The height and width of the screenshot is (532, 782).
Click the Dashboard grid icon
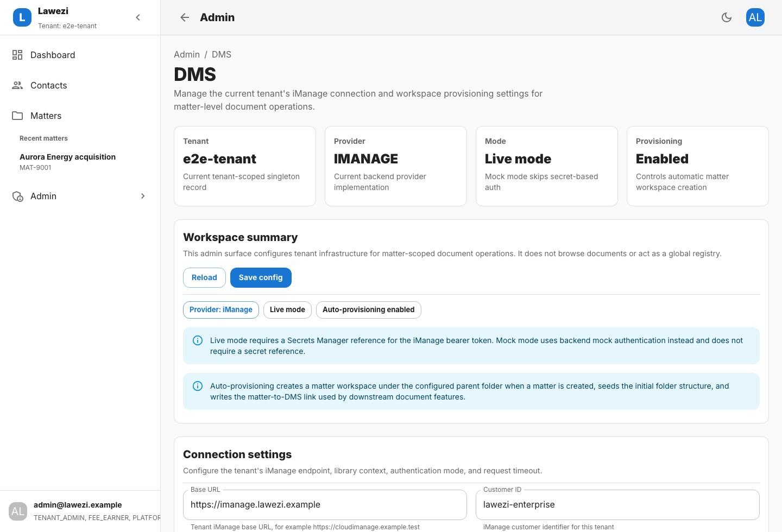17,55
